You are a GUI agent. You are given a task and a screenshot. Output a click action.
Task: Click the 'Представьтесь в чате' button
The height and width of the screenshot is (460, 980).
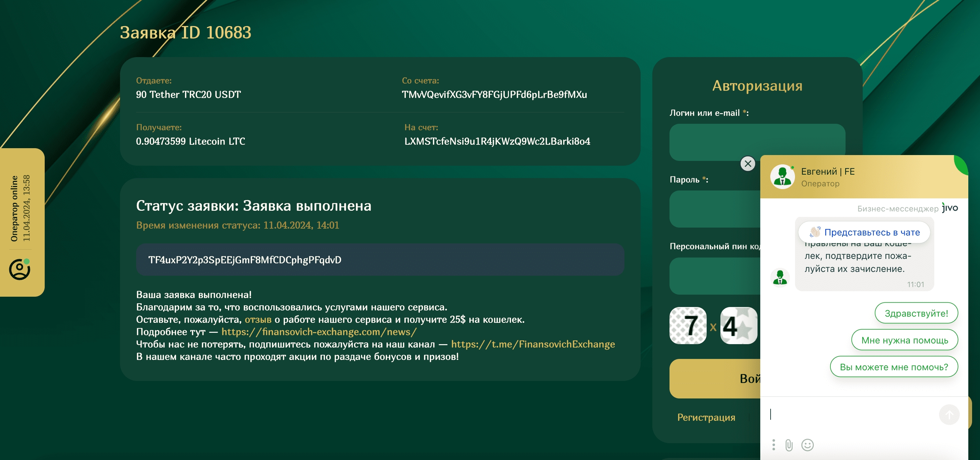[x=864, y=232]
